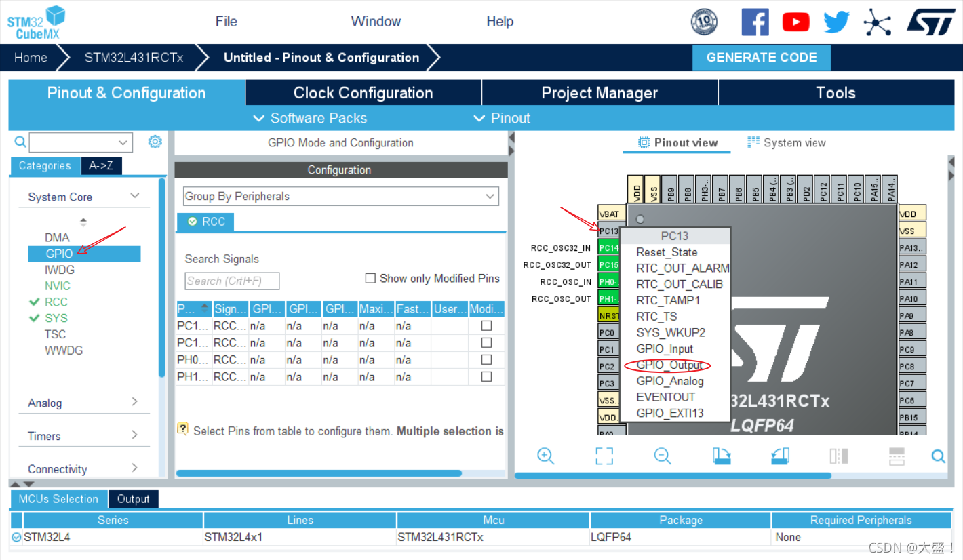The height and width of the screenshot is (560, 963).
Task: Click the STM32L431RCTx breadcrumb
Action: tap(134, 58)
